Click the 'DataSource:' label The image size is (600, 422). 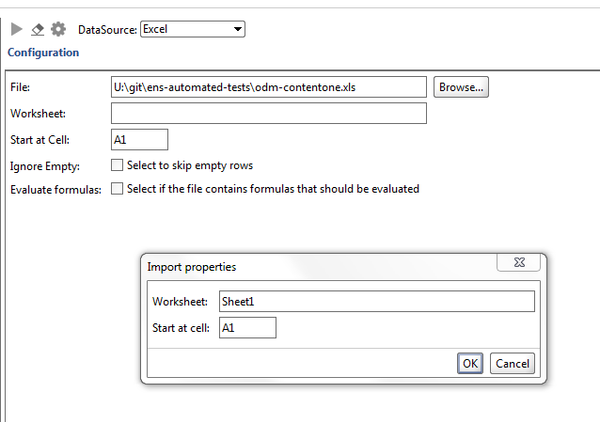[106, 30]
